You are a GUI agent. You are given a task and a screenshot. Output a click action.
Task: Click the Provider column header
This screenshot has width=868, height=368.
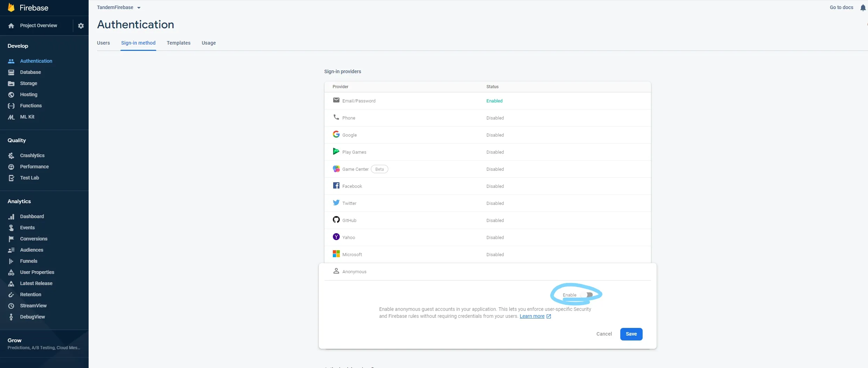[x=340, y=86]
